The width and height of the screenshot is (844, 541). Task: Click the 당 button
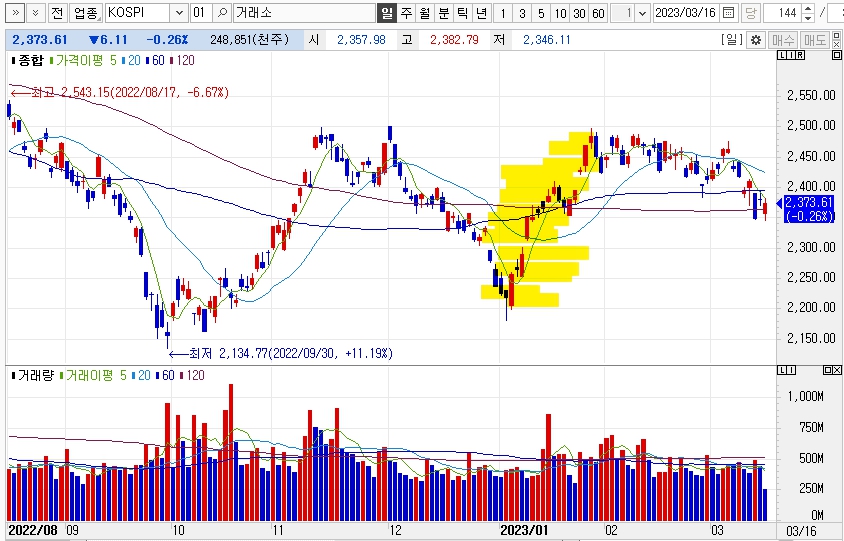click(750, 13)
